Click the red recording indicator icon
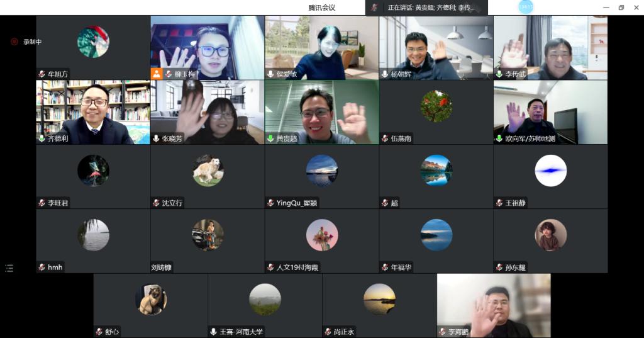 pyautogui.click(x=14, y=42)
